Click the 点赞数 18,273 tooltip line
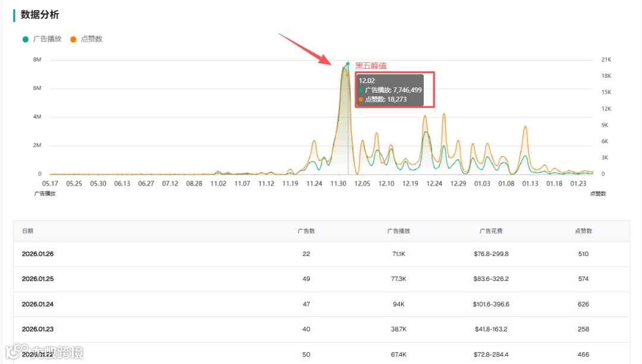642x364 pixels. (383, 99)
